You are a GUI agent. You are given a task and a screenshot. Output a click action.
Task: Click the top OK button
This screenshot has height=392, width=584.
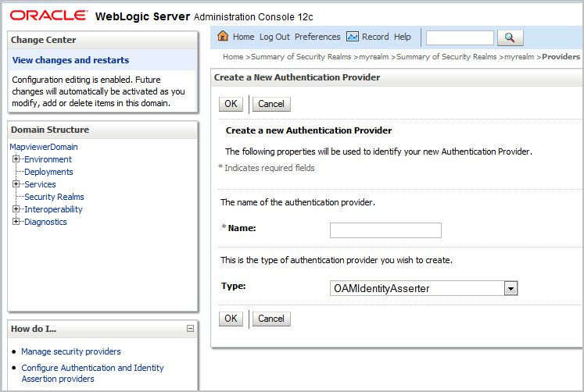(231, 104)
